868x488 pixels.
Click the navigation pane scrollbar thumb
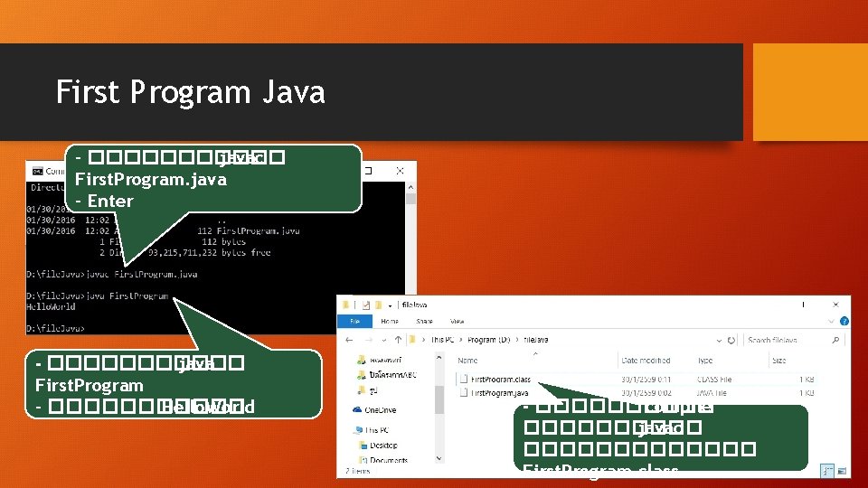click(439, 399)
